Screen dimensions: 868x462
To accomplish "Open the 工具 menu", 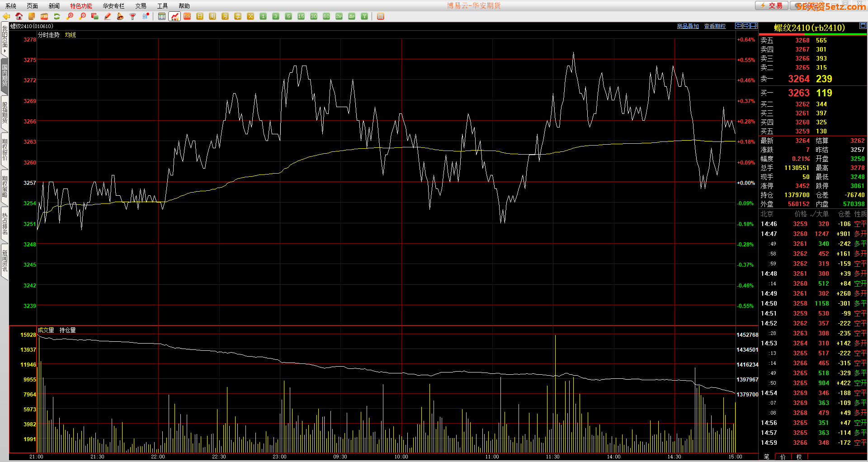I will pyautogui.click(x=162, y=6).
